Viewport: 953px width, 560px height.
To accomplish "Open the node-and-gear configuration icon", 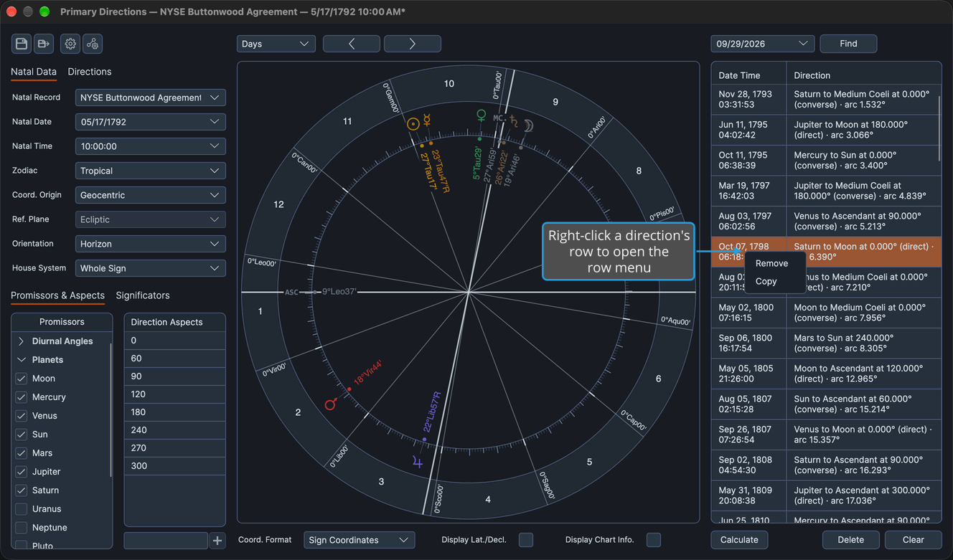I will 93,44.
